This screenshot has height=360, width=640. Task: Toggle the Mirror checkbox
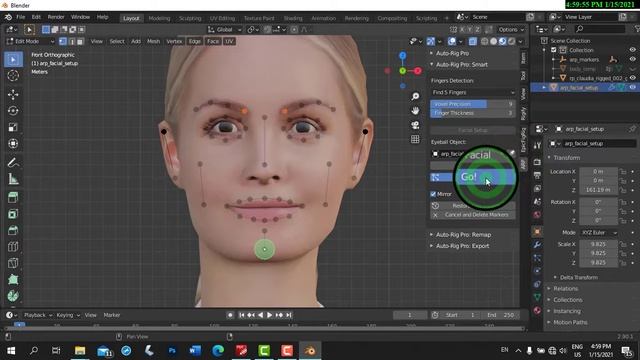[x=433, y=194]
